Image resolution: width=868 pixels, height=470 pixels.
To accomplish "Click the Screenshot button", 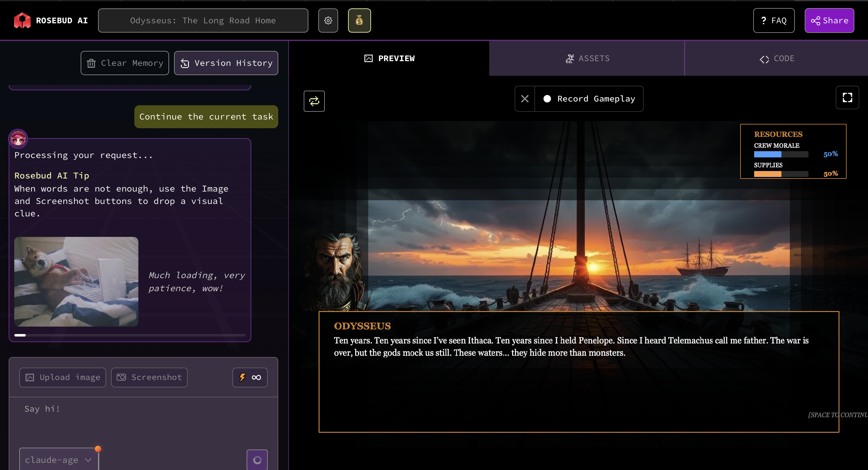I will click(x=149, y=377).
